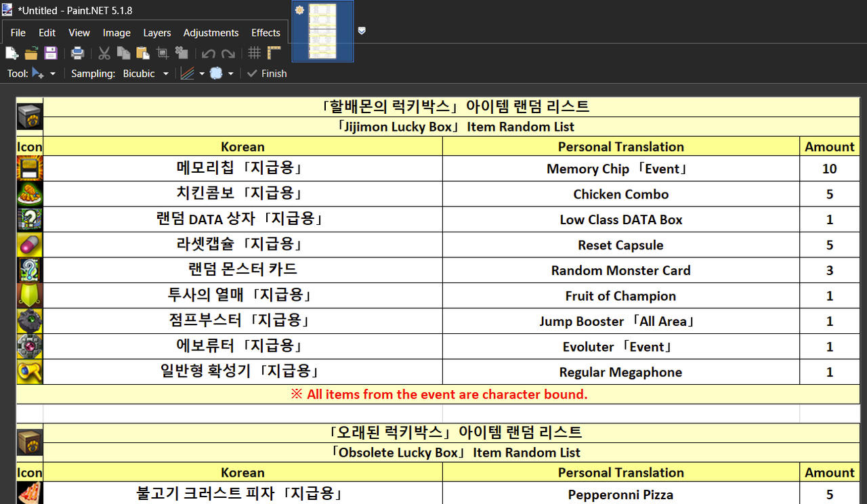Click the 'Fruit of Champion' cell
The image size is (867, 504).
tap(621, 295)
